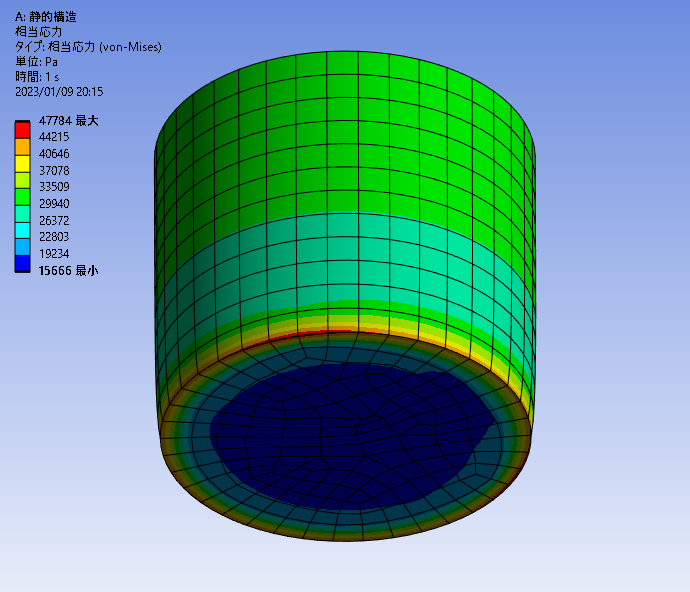Select the legend value 44215
Viewport: 690px width, 592px height.
point(54,137)
